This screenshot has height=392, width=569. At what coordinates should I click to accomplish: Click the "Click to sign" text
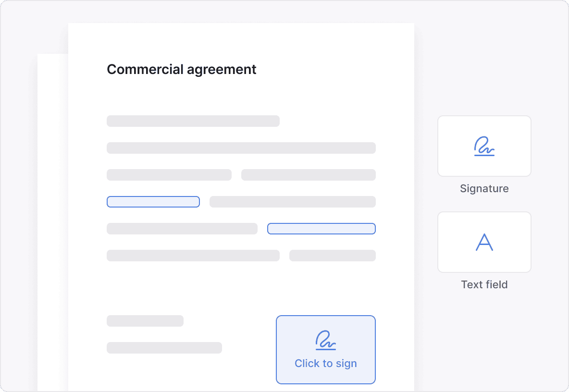[x=326, y=364]
